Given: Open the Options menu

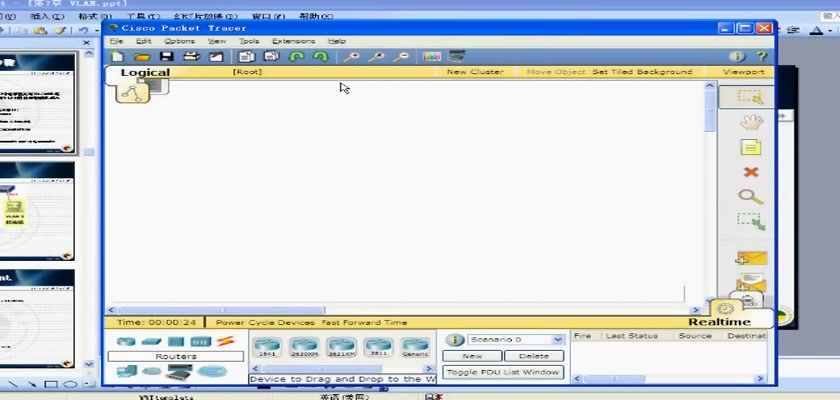Looking at the screenshot, I should (x=179, y=41).
